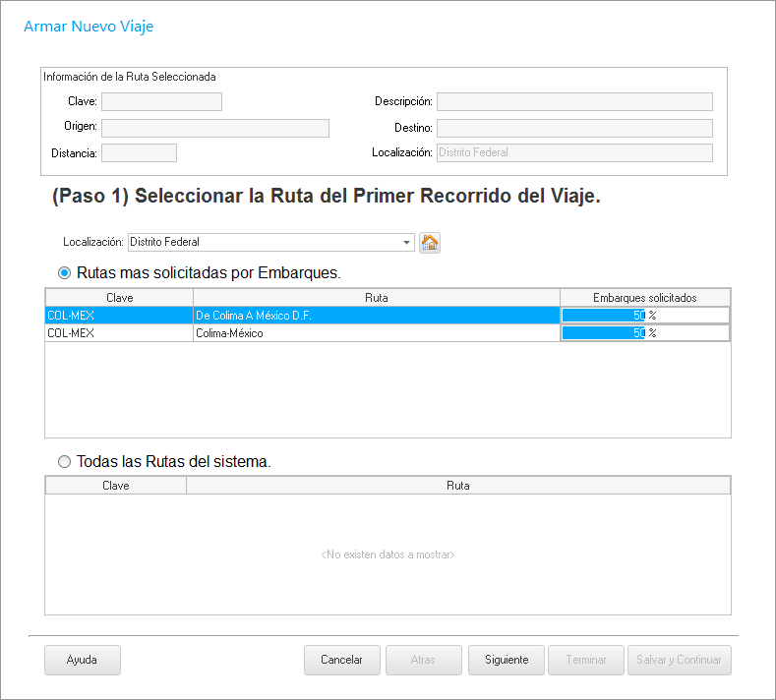This screenshot has height=700, width=776.
Task: Select 'Todas las Rutas del sistema' radio button
Action: pyautogui.click(x=65, y=461)
